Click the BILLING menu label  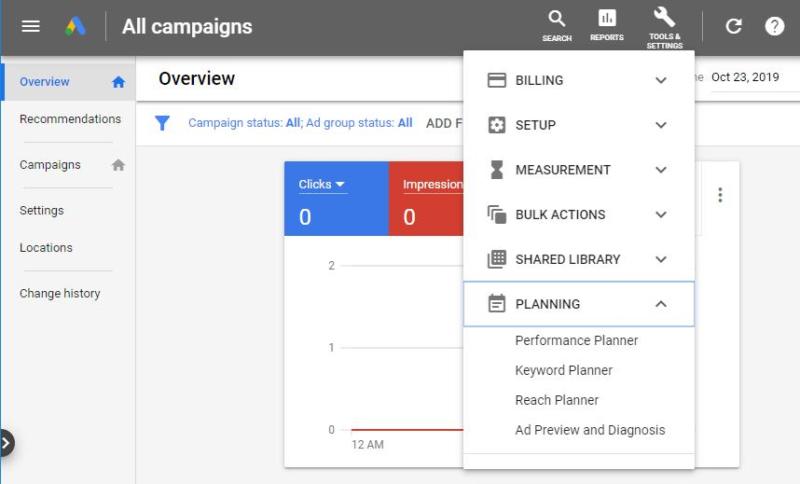pyautogui.click(x=539, y=81)
